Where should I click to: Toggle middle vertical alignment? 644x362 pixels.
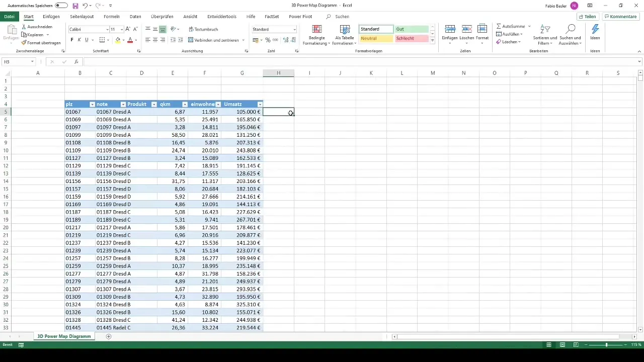click(155, 29)
